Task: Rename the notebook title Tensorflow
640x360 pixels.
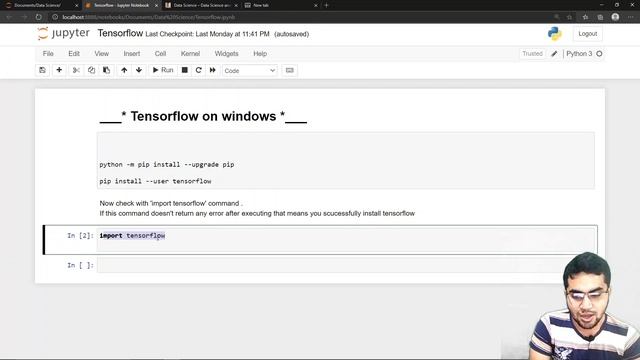Action: point(120,33)
